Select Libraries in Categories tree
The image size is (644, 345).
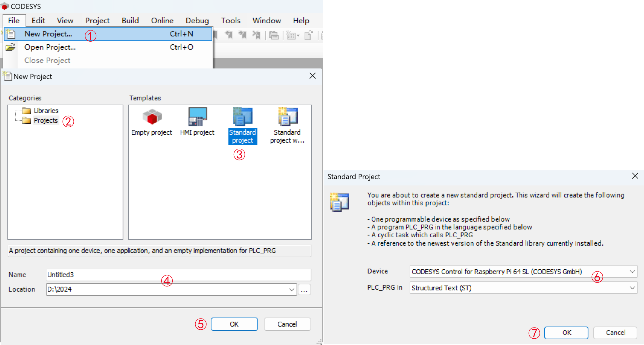(x=46, y=111)
